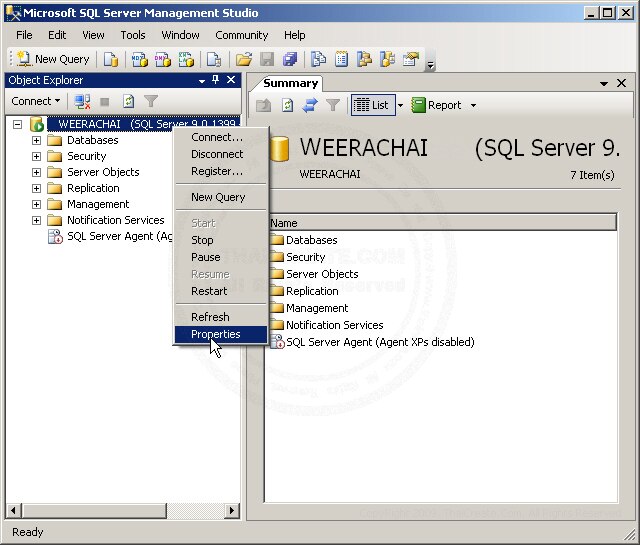Open main toolbar options overflow arrow
Viewport: 640px width, 545px height.
430,64
